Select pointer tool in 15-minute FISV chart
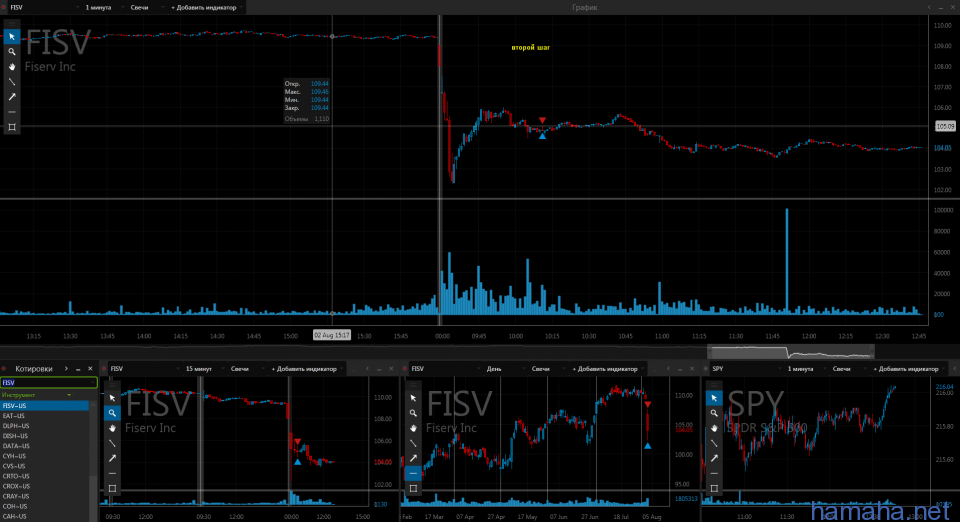The width and height of the screenshot is (960, 522). [112, 398]
